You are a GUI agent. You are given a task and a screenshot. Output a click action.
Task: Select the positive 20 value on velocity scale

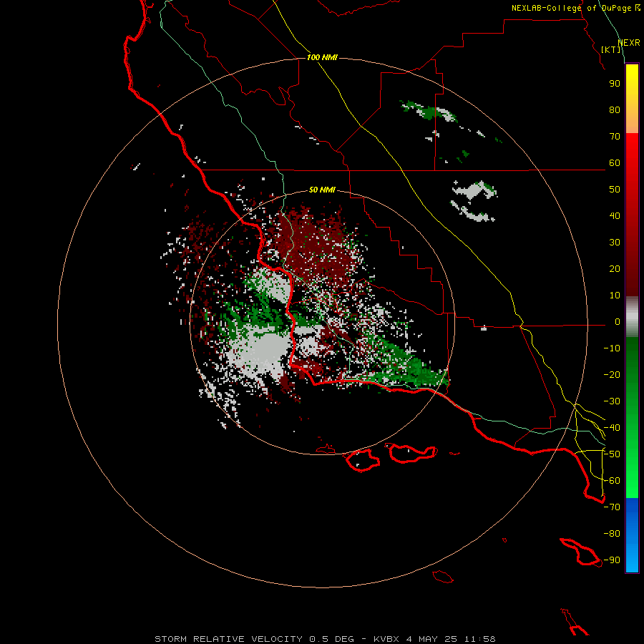(x=615, y=268)
